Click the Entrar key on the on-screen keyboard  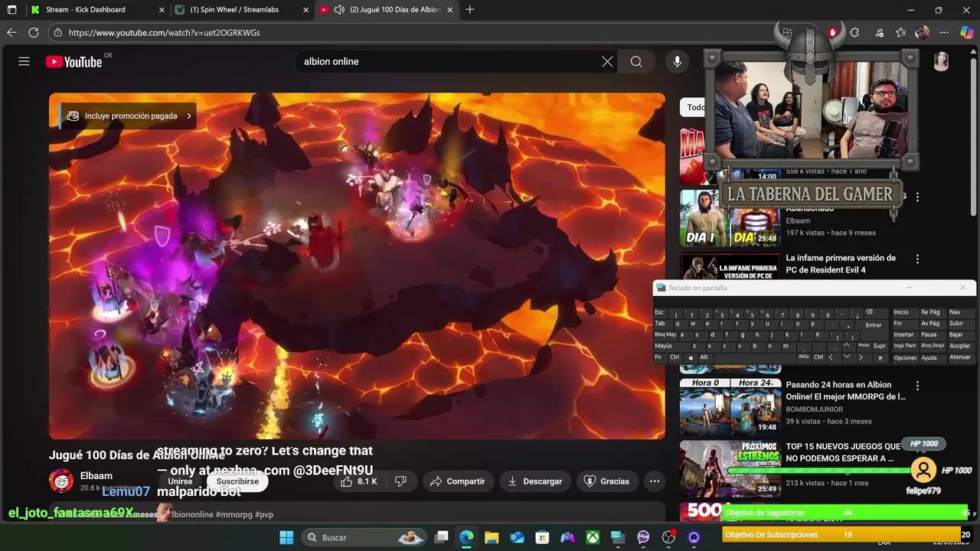[874, 325]
